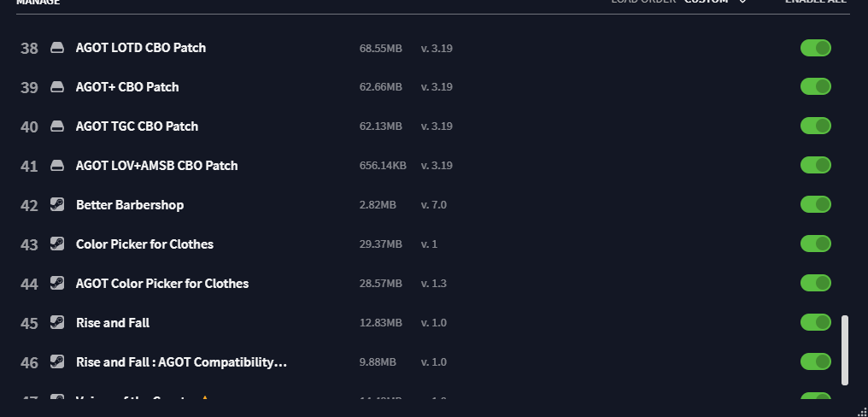Viewport: 868px width, 417px height.
Task: Click version v. 7.0 of Better Barbershop
Action: (x=433, y=205)
